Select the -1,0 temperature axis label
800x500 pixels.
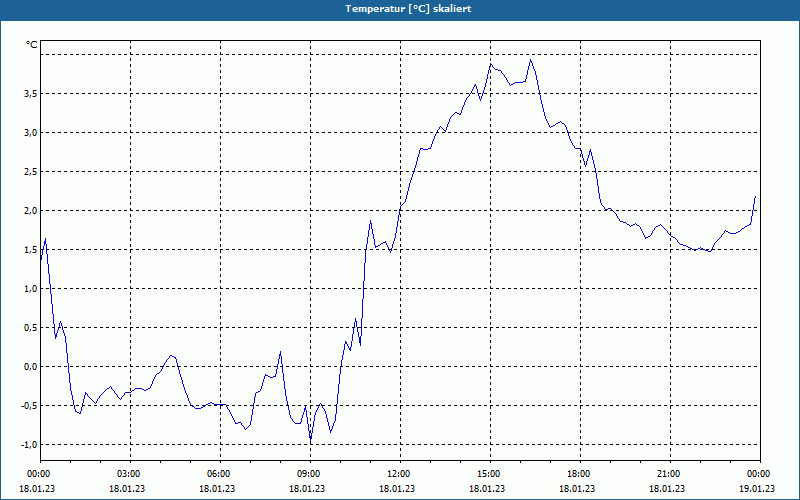pyautogui.click(x=29, y=445)
